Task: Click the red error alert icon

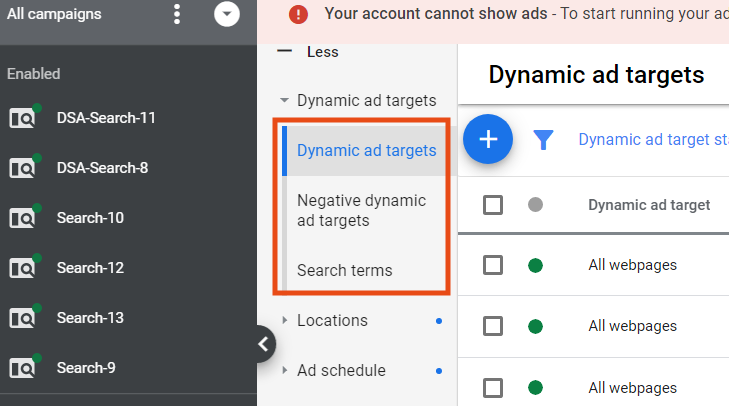Action: (299, 14)
